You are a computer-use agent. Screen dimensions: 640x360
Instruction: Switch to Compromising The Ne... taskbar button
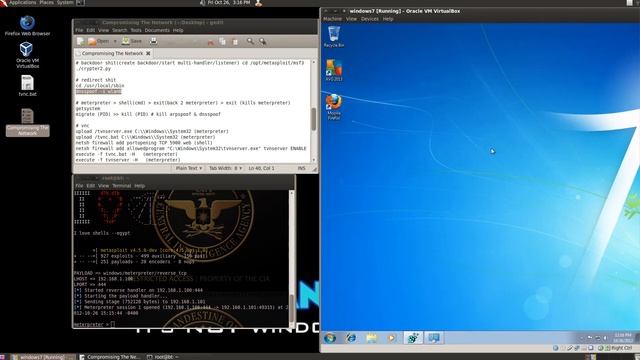(110, 357)
